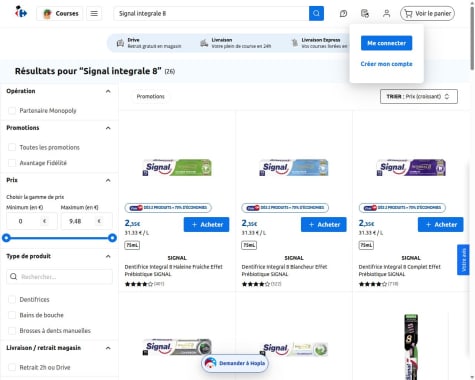Tick Brosses à dents manuelles checkbox
Image resolution: width=475 pixels, height=380 pixels.
click(12, 331)
